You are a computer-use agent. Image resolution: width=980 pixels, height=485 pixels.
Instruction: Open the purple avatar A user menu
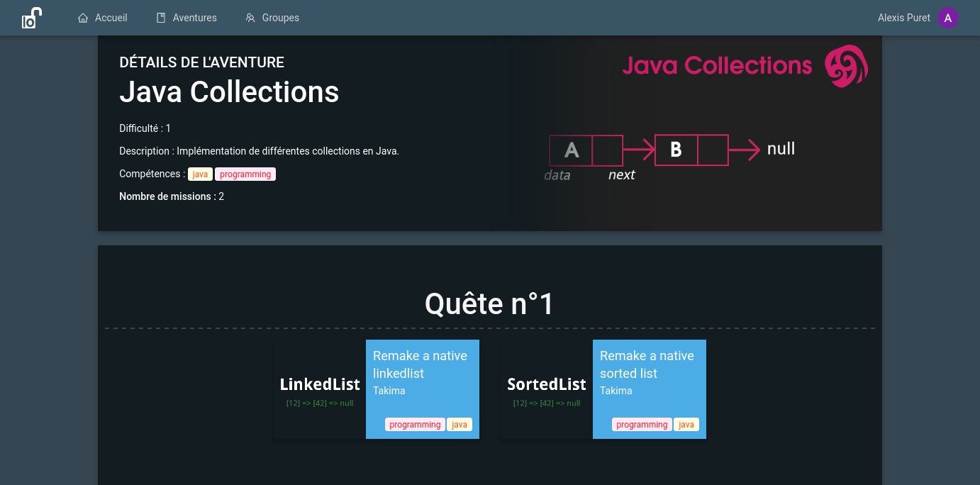[x=948, y=18]
